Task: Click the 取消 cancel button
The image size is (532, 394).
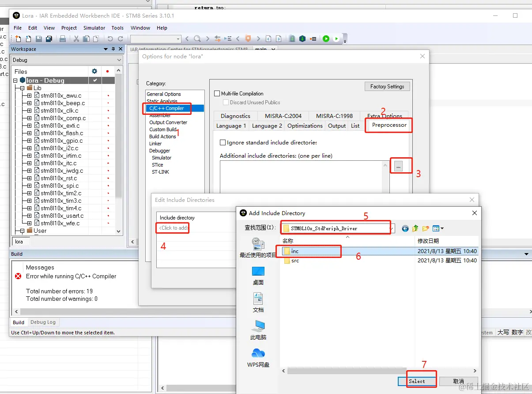Action: point(458,381)
